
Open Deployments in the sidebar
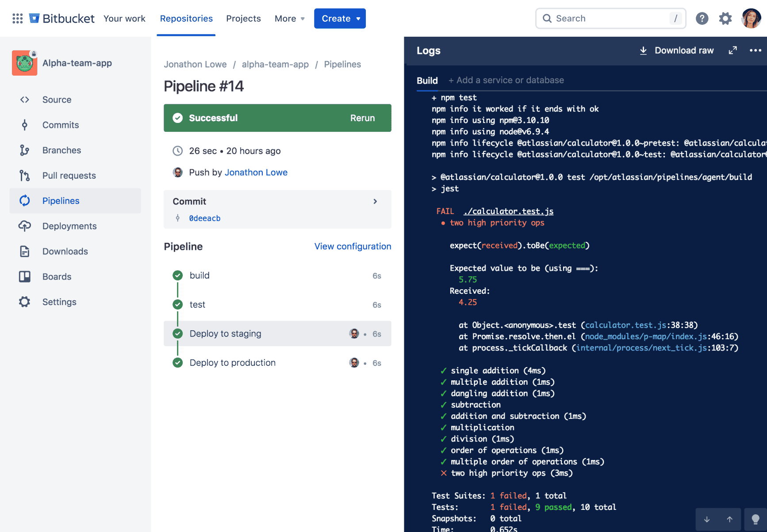pyautogui.click(x=75, y=226)
